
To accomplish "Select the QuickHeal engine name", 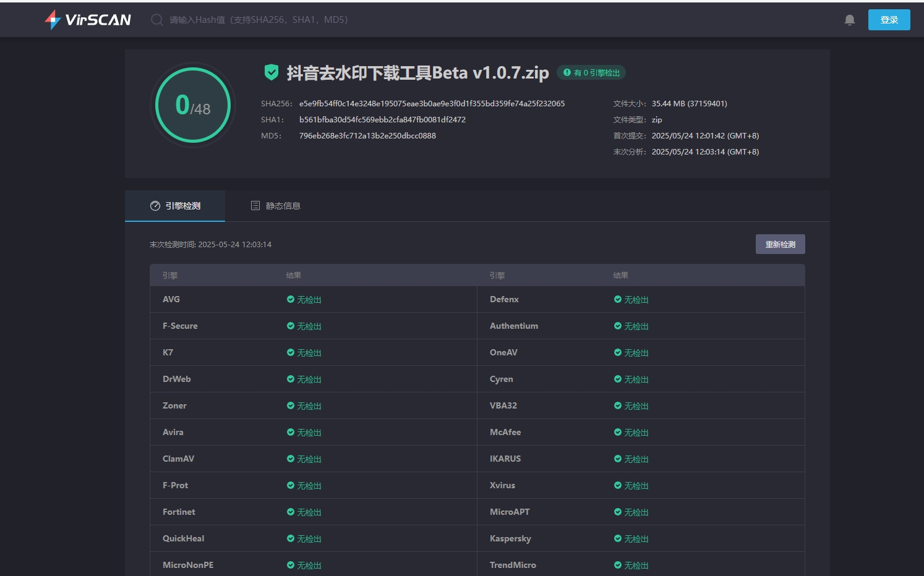I will click(x=183, y=538).
